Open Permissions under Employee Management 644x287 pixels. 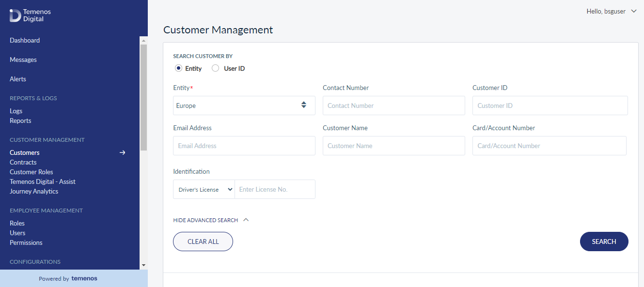tap(26, 242)
